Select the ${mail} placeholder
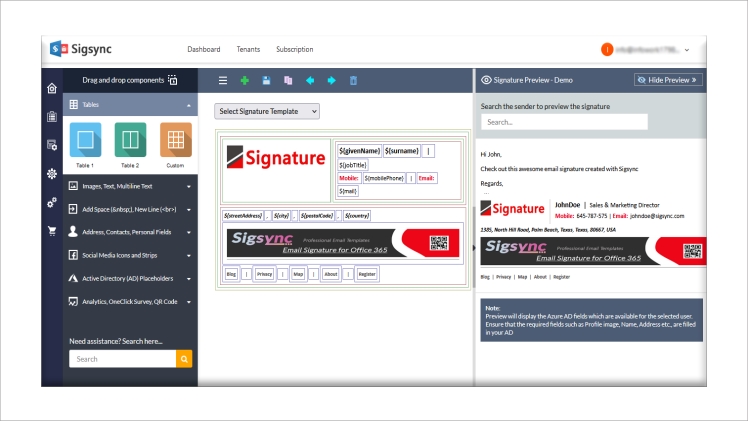 (x=348, y=191)
